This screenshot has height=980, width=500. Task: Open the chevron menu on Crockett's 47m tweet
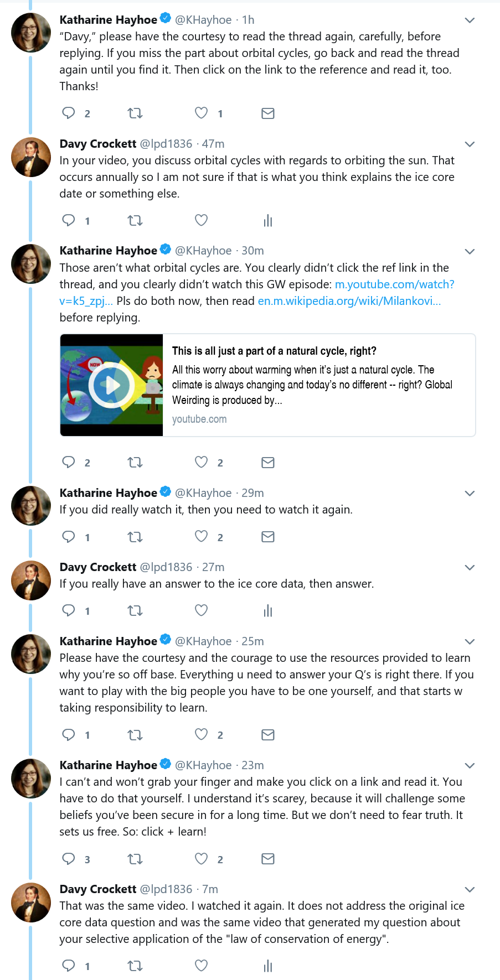[x=470, y=144]
